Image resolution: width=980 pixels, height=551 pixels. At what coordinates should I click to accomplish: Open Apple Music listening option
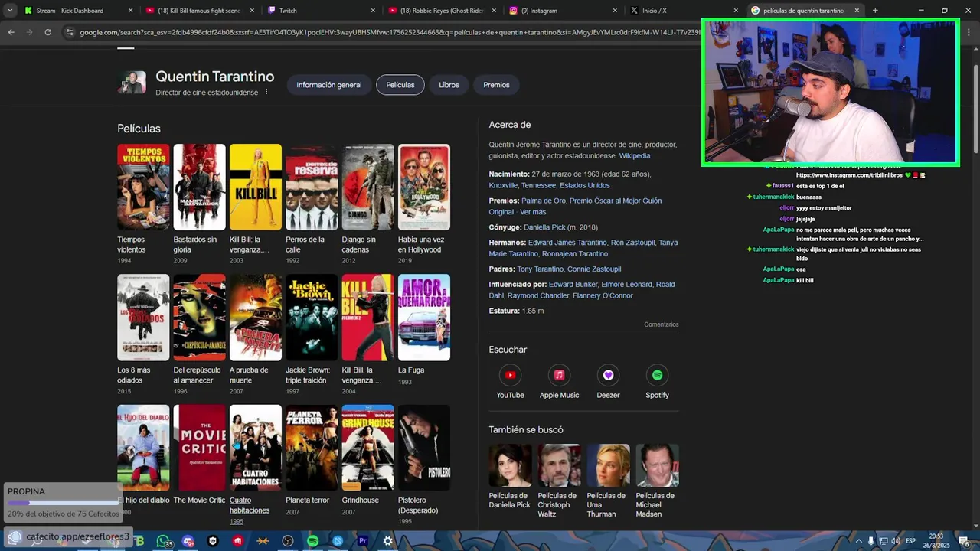[x=559, y=382]
